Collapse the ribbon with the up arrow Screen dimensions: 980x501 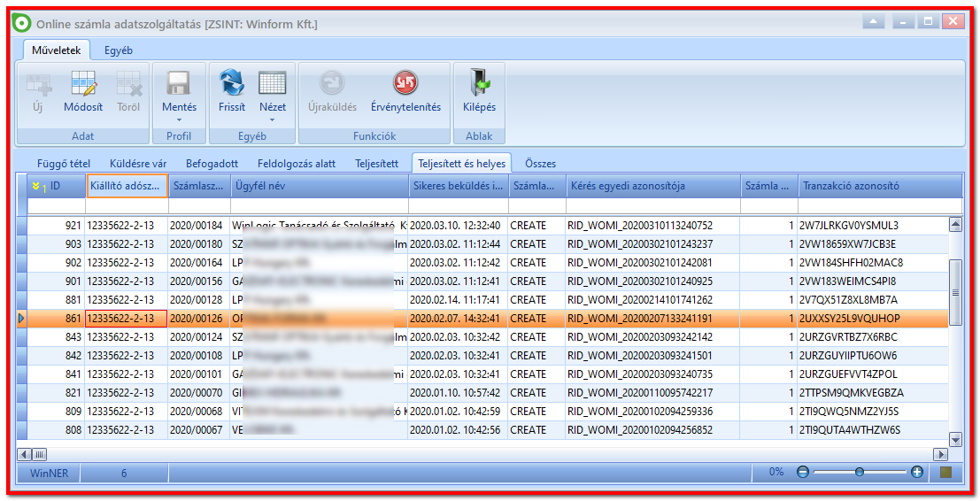(x=873, y=22)
